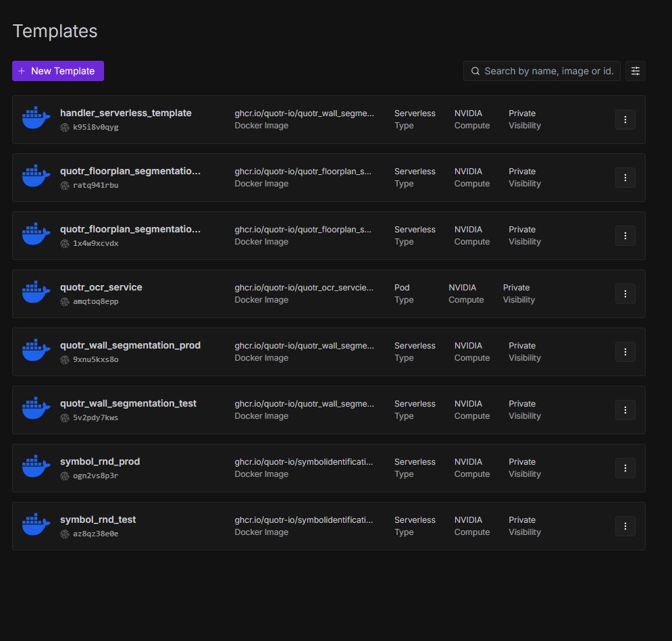Click the magnifier icon in search box
The image size is (672, 641).
(475, 71)
